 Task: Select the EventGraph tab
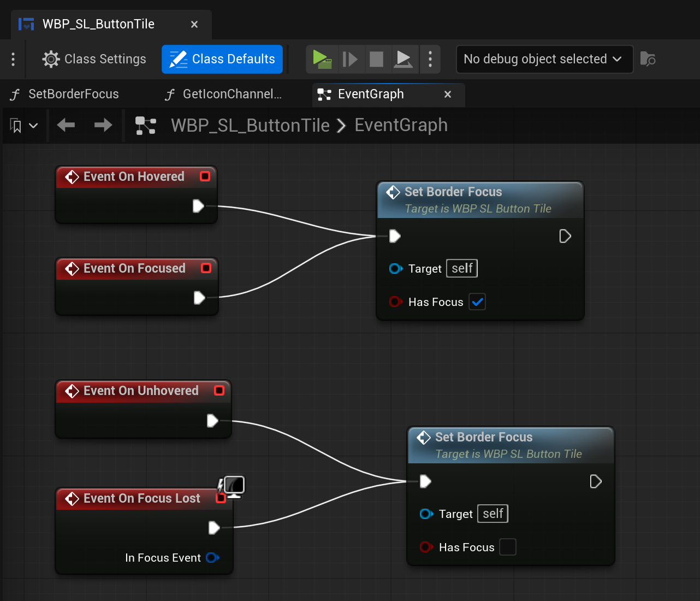pyautogui.click(x=371, y=94)
